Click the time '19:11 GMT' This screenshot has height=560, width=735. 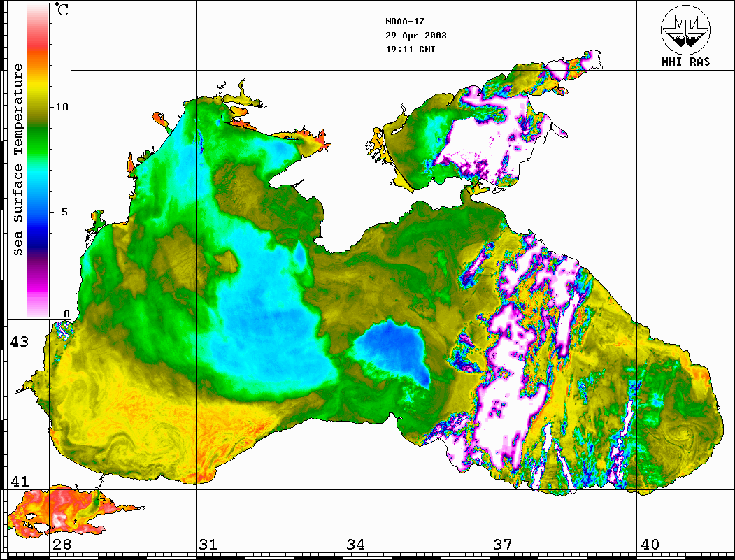(x=410, y=49)
